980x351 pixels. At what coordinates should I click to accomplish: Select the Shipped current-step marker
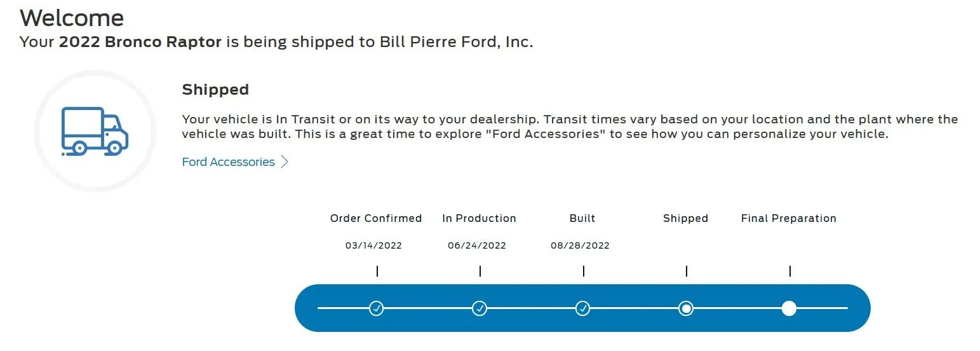(686, 308)
